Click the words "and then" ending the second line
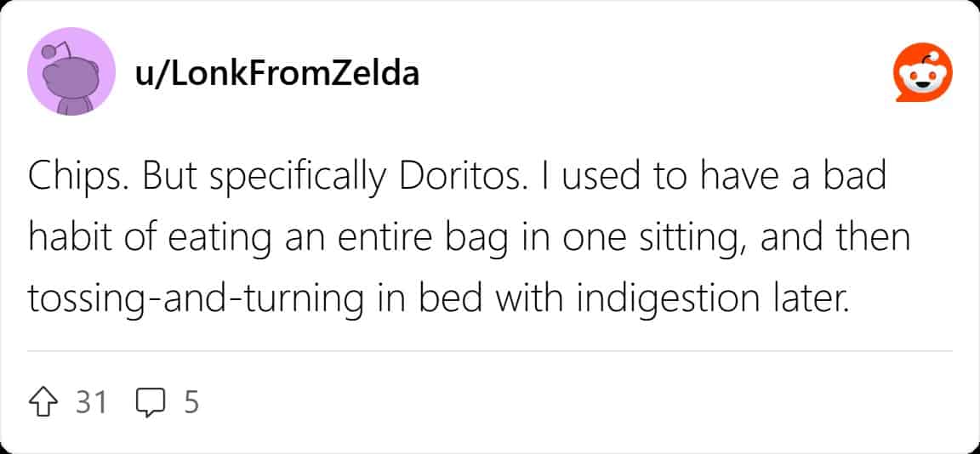 [835, 239]
